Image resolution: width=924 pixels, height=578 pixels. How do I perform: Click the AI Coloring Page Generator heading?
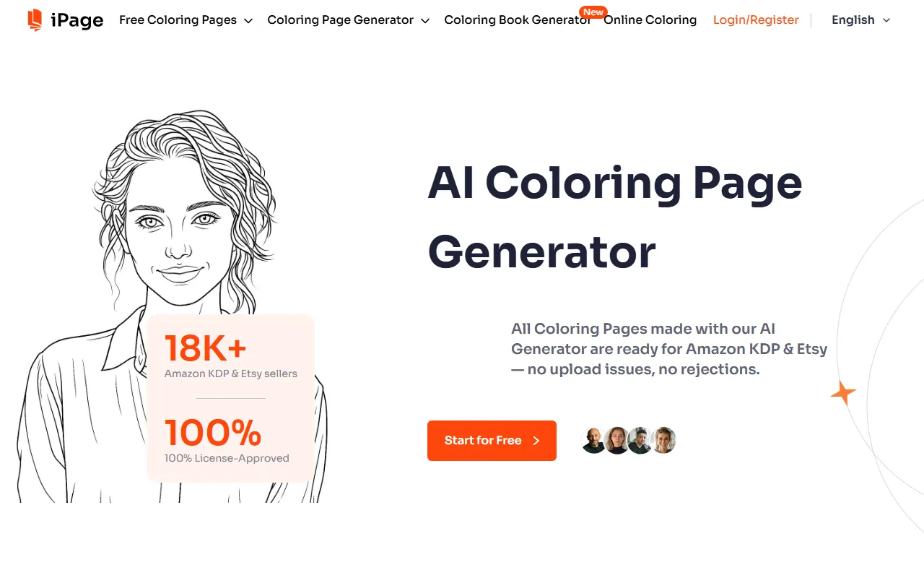(614, 217)
